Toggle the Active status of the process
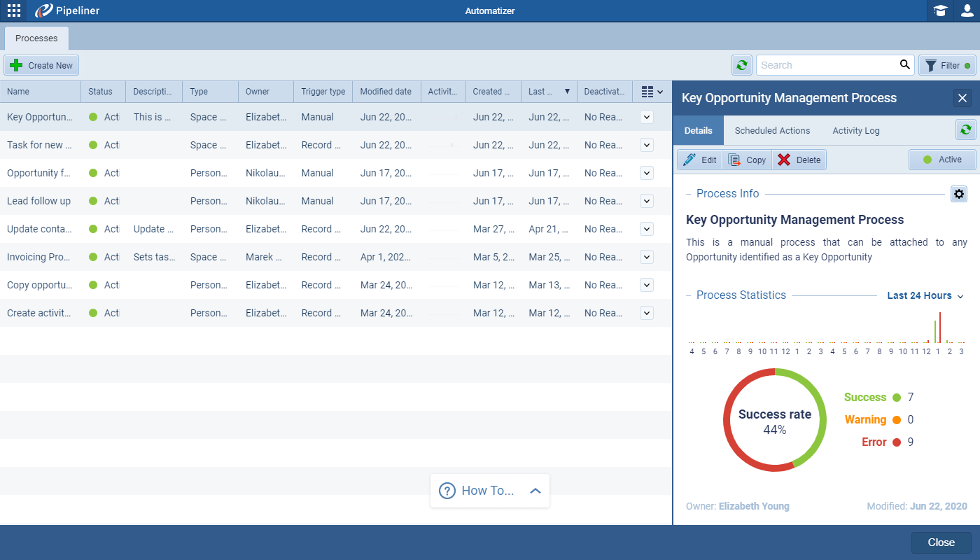The width and height of the screenshot is (980, 560). tap(942, 160)
